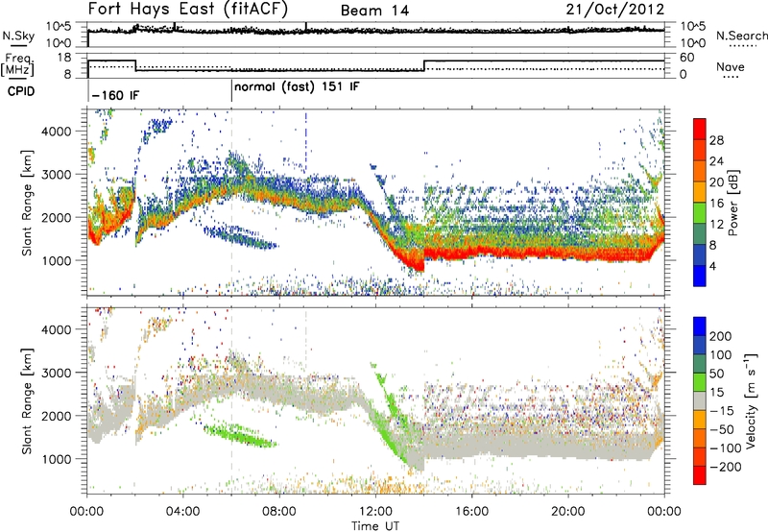
Task: Click the power panel 'Slant Range [km]' label
Action: point(27,203)
